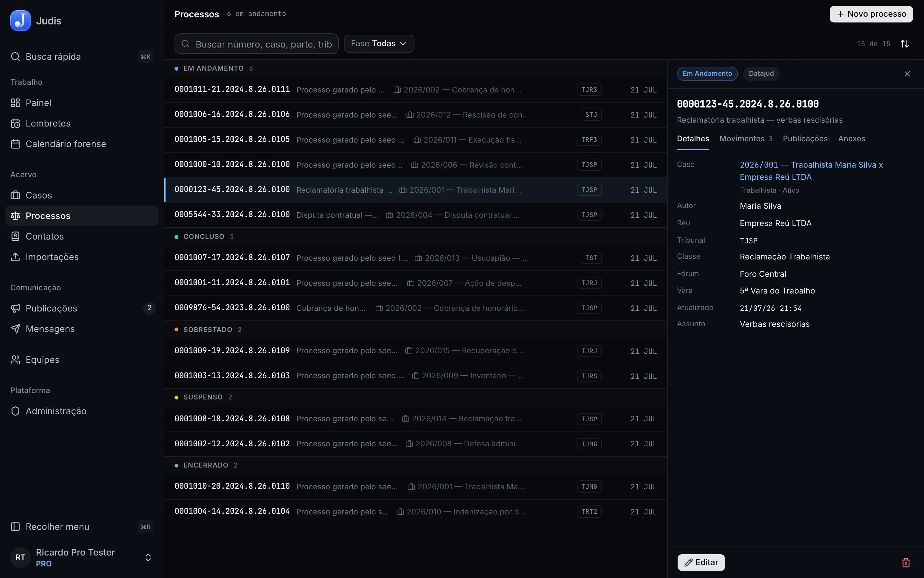Open Contatos page
924x578 pixels.
pos(82,237)
